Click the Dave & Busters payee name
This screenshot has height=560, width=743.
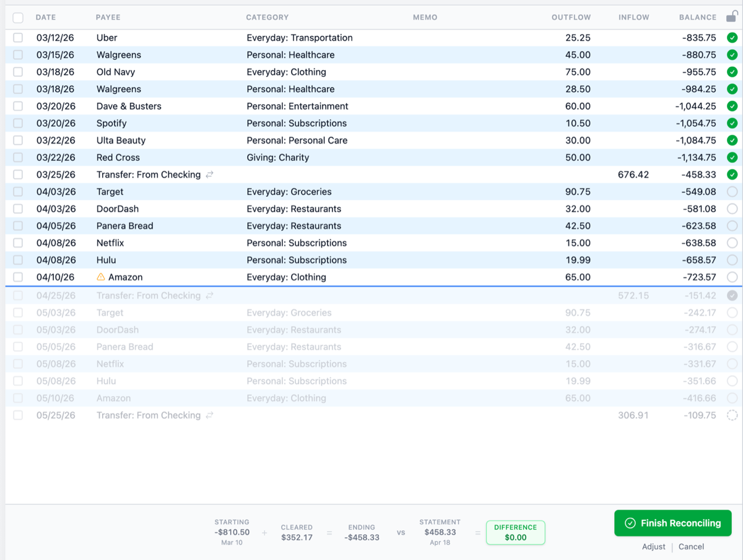click(129, 106)
